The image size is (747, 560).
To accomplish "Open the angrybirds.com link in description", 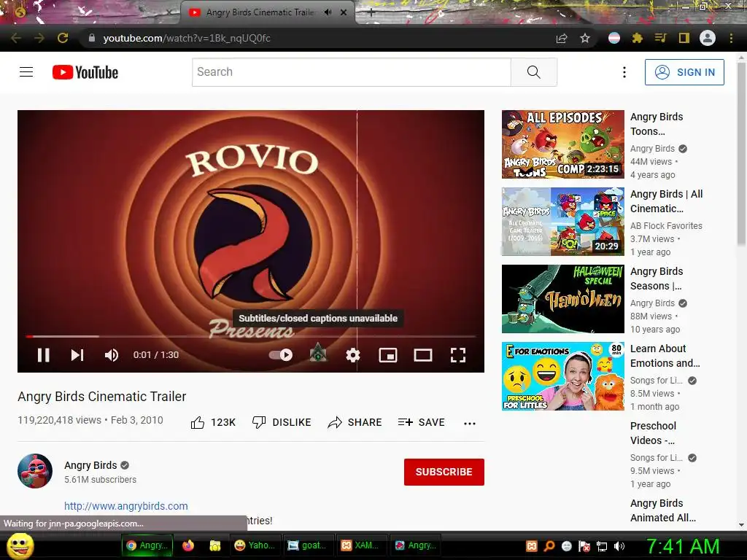I will (x=125, y=506).
